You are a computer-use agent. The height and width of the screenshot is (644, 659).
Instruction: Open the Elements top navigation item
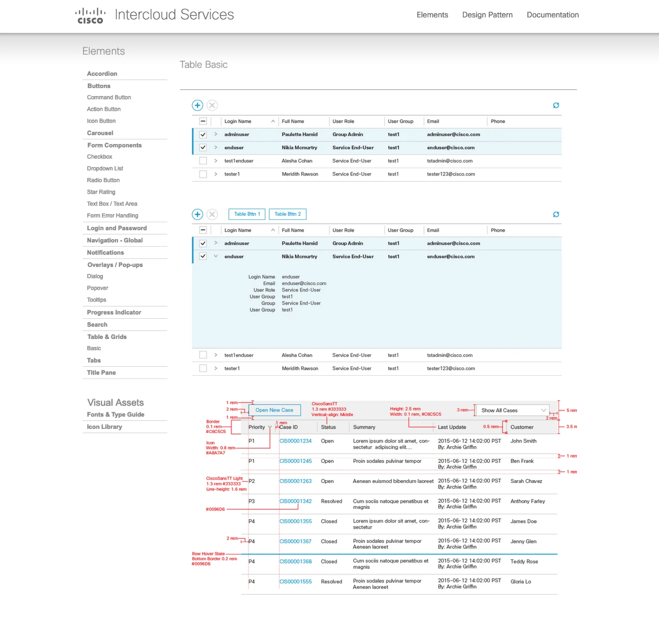[432, 15]
